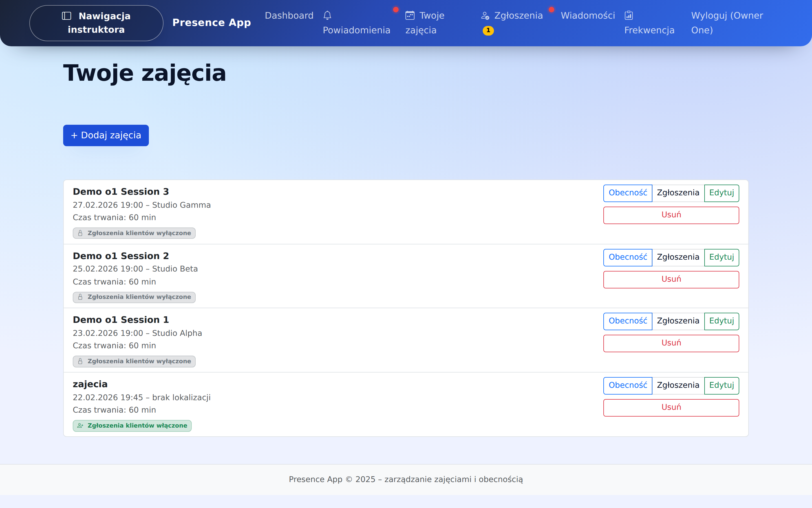
Task: Click Zgłoszenia klientów wyłączone badge under Session 1
Action: pos(134,362)
